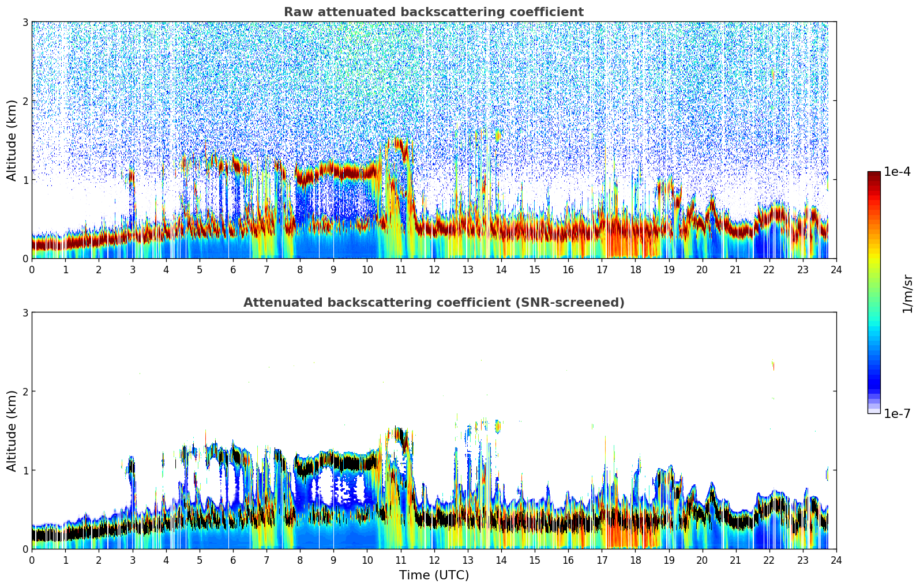
Task: Click the '12' tick label on bottom time axis
Action: tap(434, 560)
